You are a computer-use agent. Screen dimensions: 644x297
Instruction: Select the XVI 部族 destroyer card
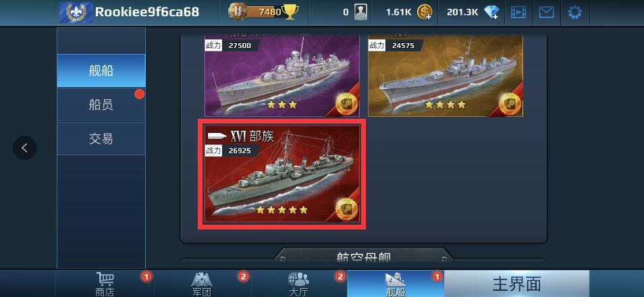point(281,174)
